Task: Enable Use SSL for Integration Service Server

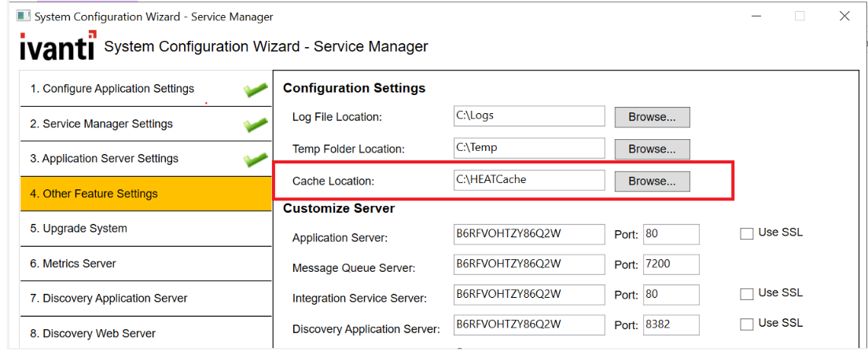Action: pos(746,294)
